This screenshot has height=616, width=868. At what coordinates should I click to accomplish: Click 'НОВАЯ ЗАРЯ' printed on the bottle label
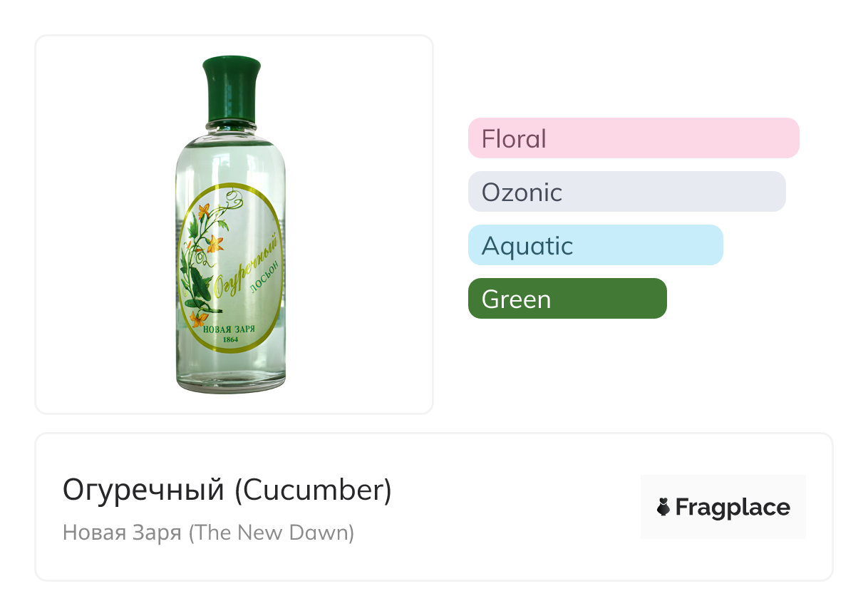click(x=229, y=329)
